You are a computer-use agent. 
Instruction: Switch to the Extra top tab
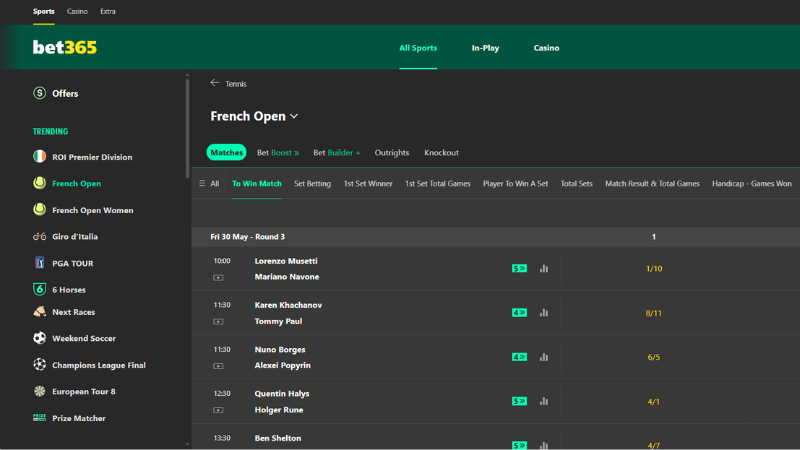(x=108, y=11)
